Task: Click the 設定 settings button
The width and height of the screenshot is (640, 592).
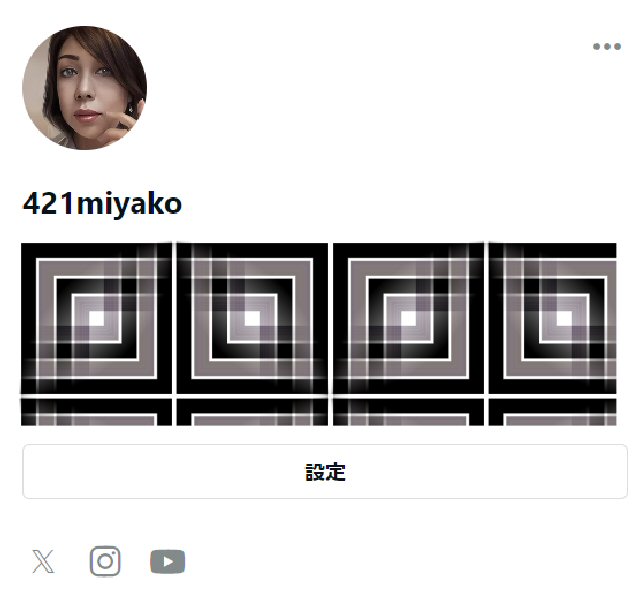Action: pos(325,472)
